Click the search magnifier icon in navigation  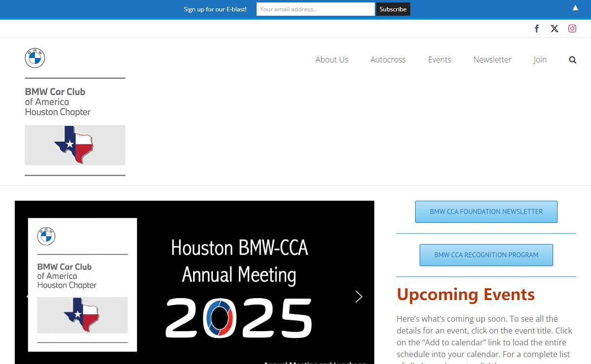pyautogui.click(x=572, y=60)
